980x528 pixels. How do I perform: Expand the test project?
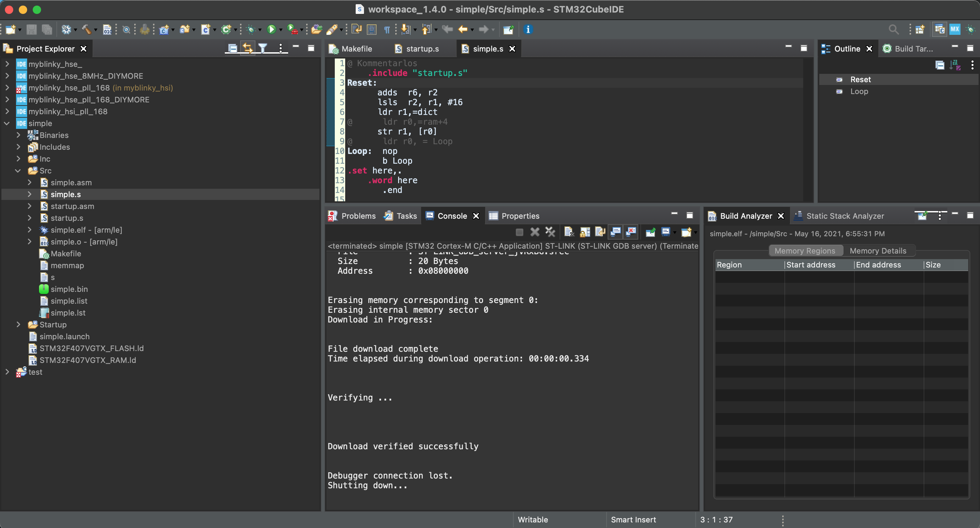pos(7,372)
